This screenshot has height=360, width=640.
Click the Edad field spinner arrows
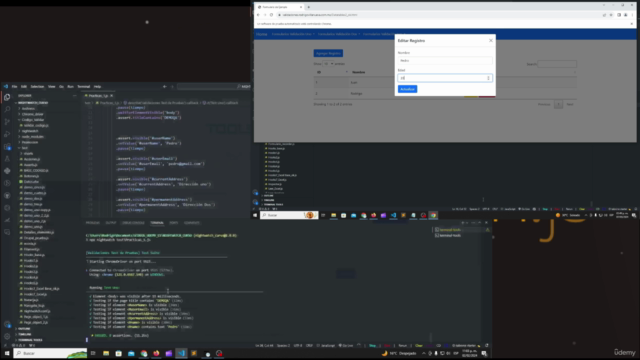pos(488,78)
